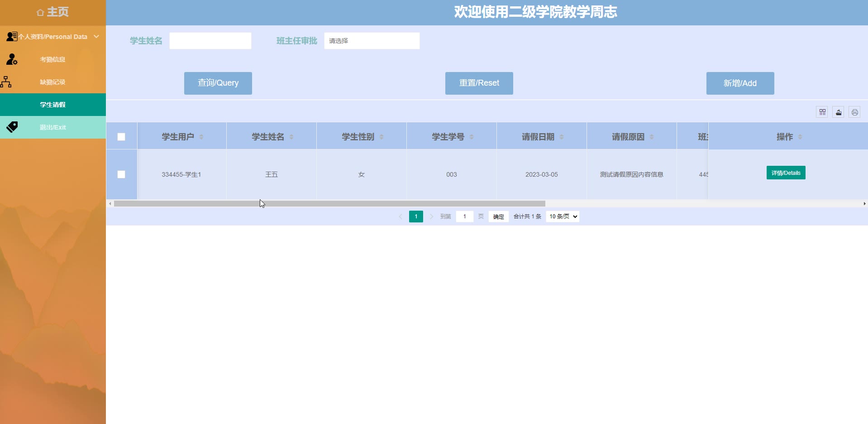Go to the next page arrow
The width and height of the screenshot is (868, 424).
click(x=431, y=217)
